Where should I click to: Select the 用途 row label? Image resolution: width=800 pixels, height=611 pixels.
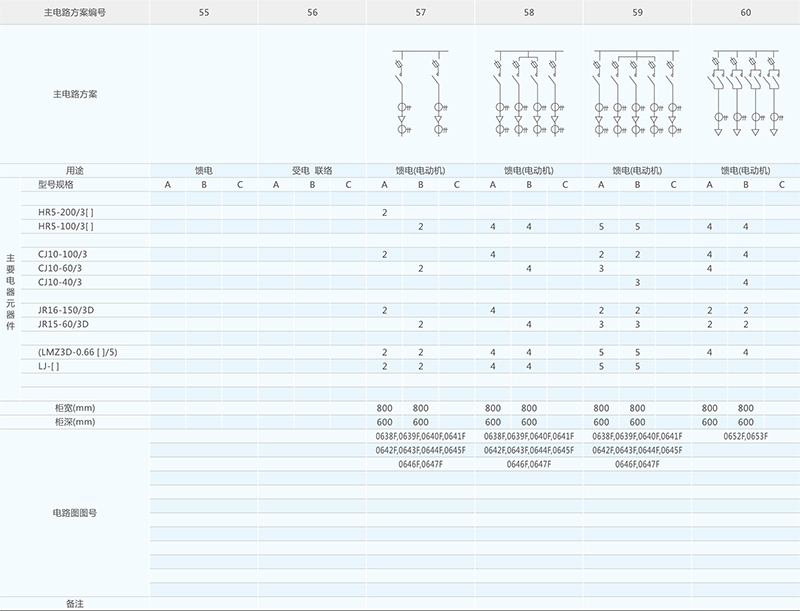tap(75, 170)
